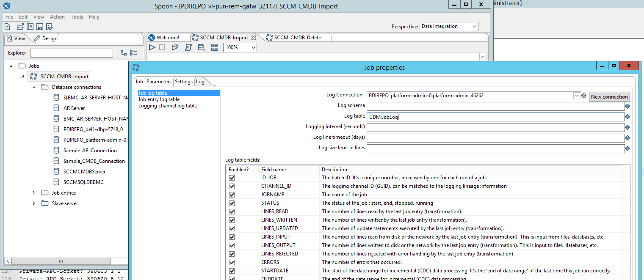
Task: Expand the Job entries folder
Action: 34,193
